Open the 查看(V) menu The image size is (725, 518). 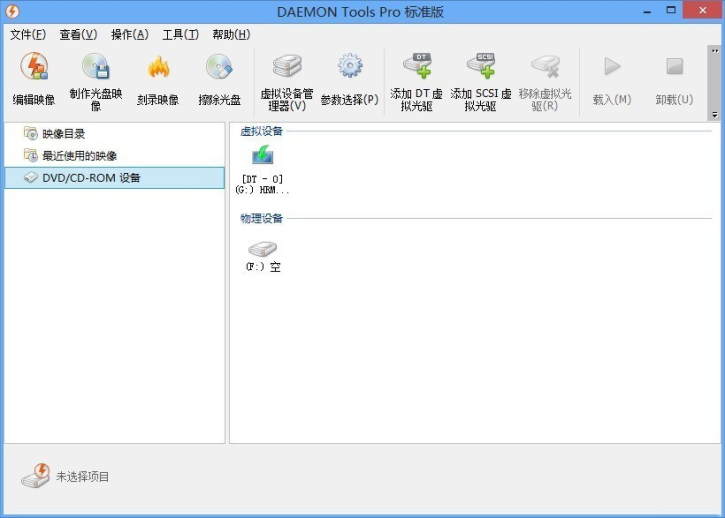pyautogui.click(x=78, y=35)
